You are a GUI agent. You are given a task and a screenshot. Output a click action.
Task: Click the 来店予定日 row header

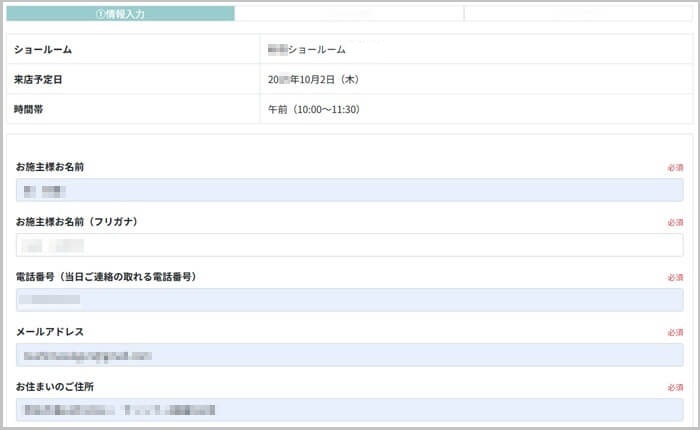pos(133,79)
